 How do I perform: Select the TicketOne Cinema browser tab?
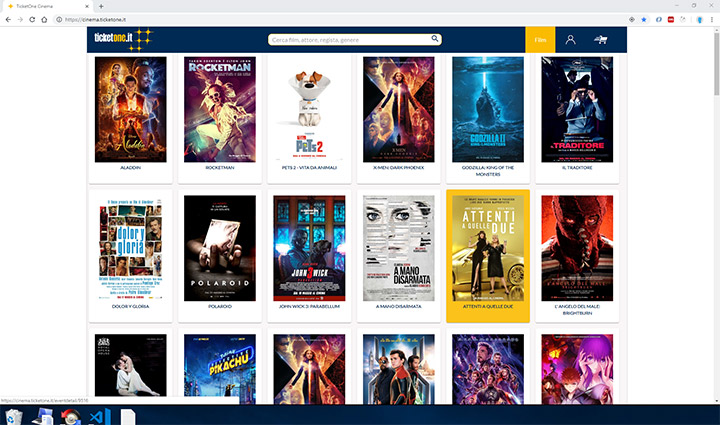[x=46, y=6]
